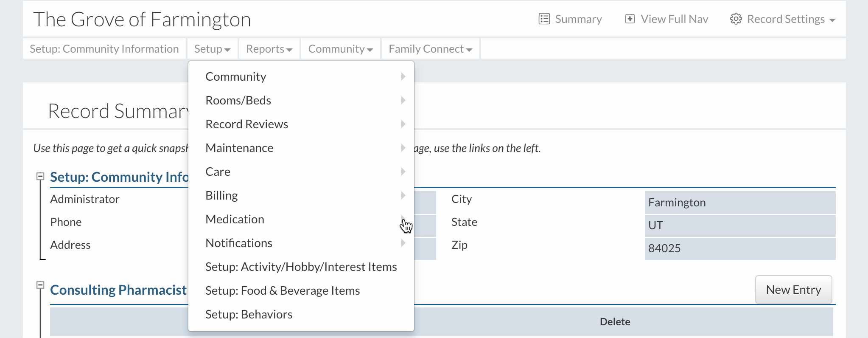The height and width of the screenshot is (338, 868).
Task: Click the Zip field showing 84025
Action: [740, 248]
